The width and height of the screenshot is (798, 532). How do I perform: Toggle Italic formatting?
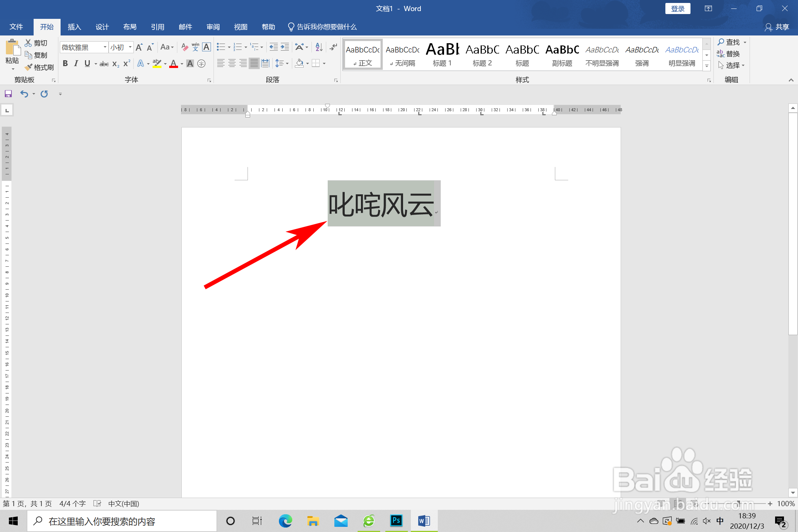tap(76, 64)
